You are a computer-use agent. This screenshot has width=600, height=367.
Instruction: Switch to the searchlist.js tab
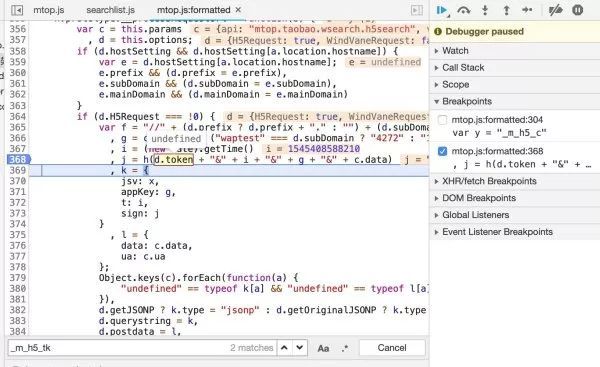[x=110, y=10]
